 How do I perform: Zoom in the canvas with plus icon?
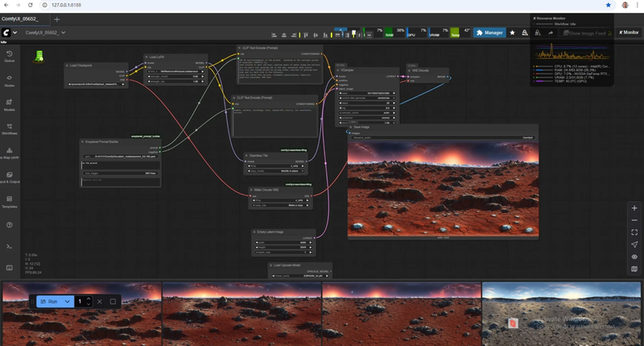click(x=634, y=208)
